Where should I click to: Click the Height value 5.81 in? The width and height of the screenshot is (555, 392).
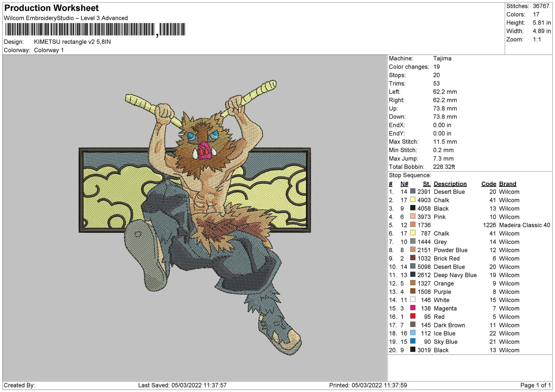(542, 23)
